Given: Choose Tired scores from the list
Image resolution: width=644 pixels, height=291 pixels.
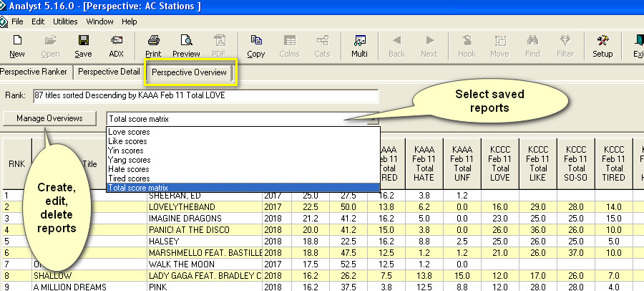Looking at the screenshot, I should point(243,178).
